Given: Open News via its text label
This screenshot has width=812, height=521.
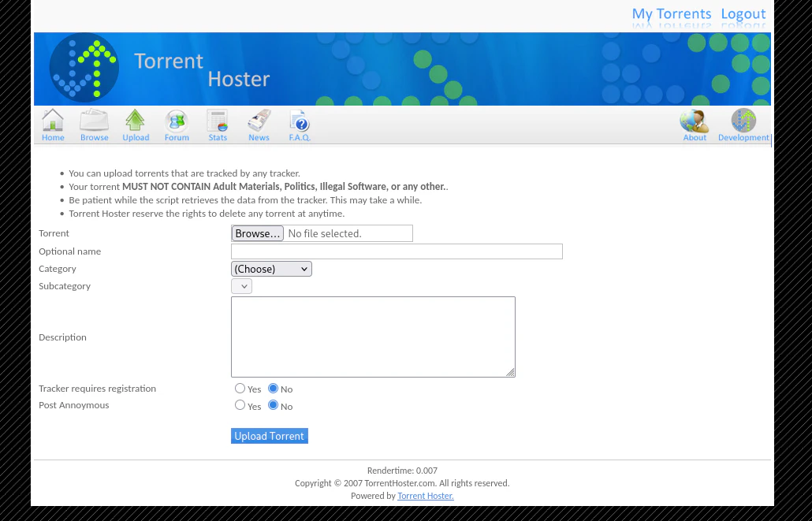Looking at the screenshot, I should coord(259,137).
